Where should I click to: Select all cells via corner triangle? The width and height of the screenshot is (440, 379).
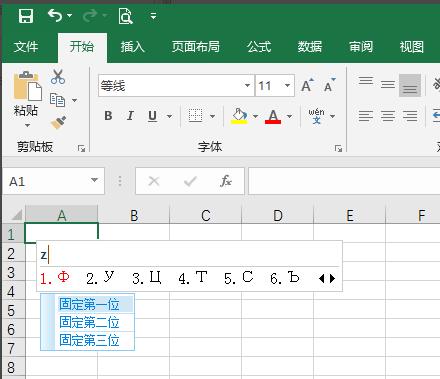16,215
